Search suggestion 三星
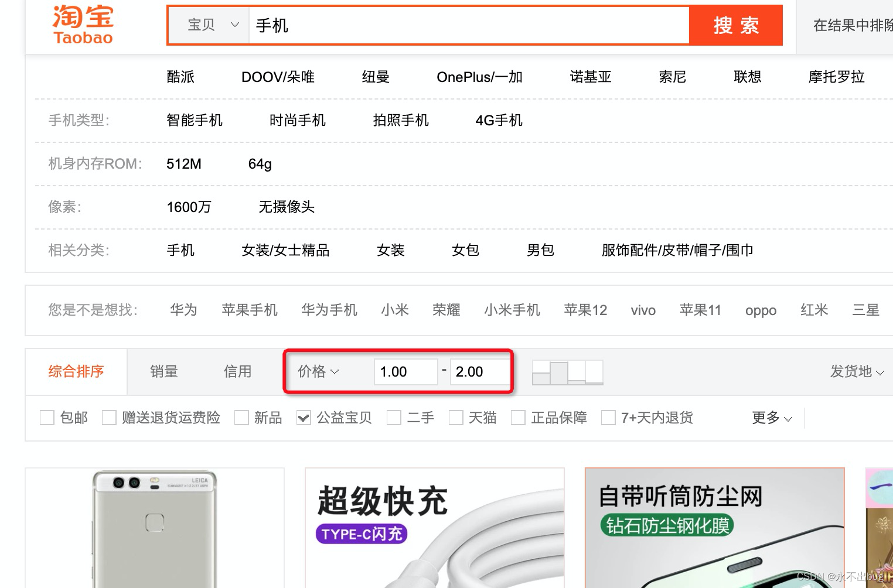This screenshot has height=588, width=893. point(866,310)
